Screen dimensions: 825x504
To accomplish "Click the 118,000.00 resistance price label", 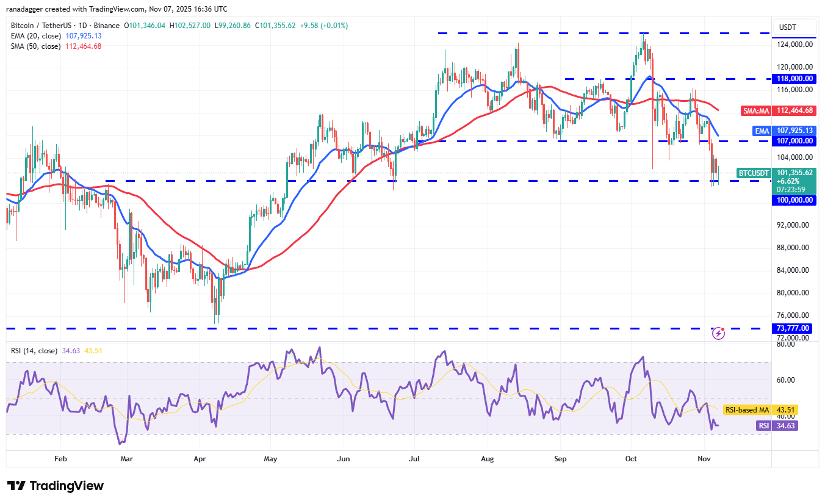I will click(793, 79).
